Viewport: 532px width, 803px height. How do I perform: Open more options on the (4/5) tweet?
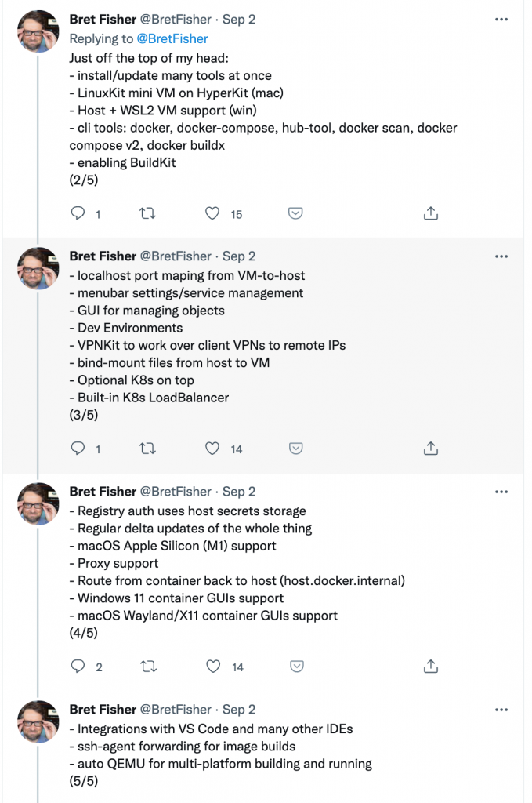click(501, 492)
